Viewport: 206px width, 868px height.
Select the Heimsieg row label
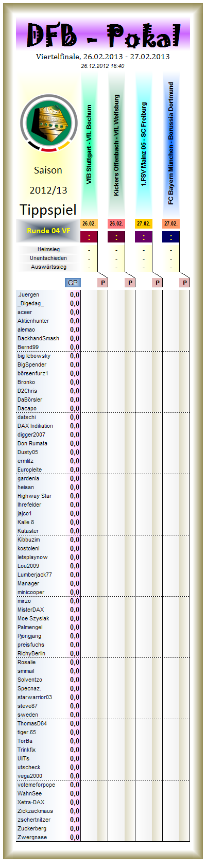point(48,249)
